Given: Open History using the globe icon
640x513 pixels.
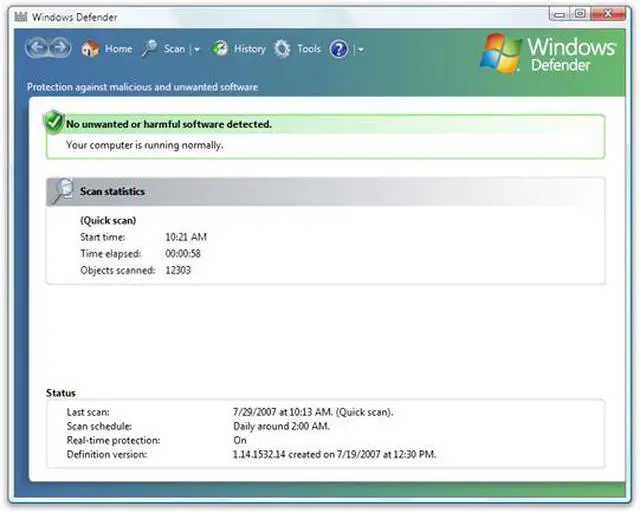Looking at the screenshot, I should point(220,48).
